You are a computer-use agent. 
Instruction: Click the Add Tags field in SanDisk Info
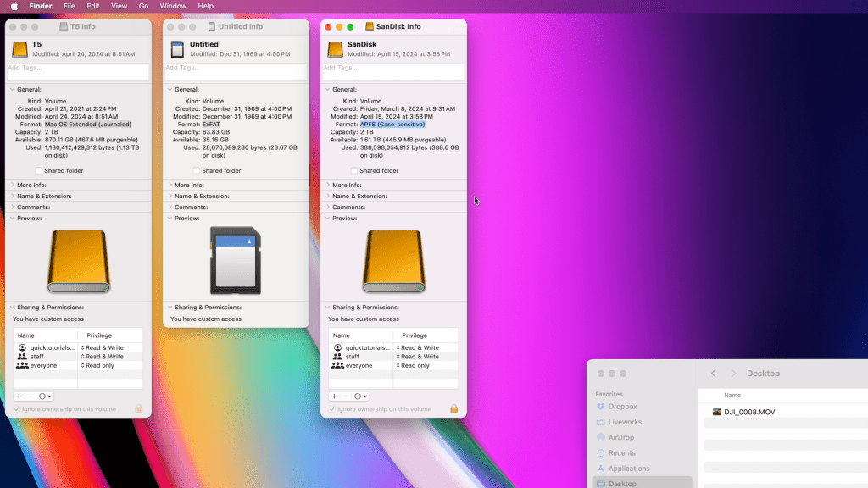point(393,68)
